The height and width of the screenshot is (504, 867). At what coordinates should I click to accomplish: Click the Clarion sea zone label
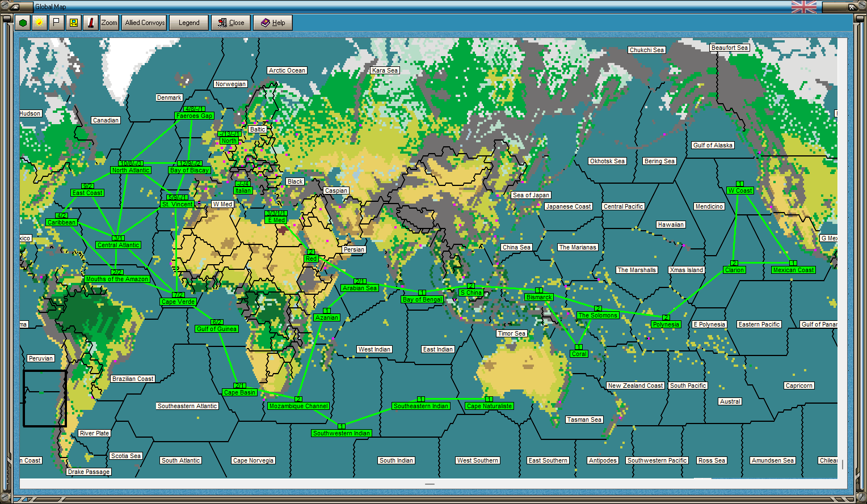(x=734, y=270)
